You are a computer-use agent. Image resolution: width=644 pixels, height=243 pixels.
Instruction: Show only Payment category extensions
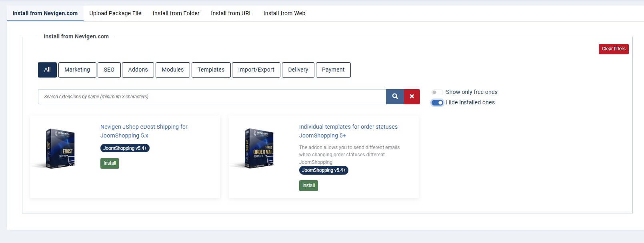(333, 70)
